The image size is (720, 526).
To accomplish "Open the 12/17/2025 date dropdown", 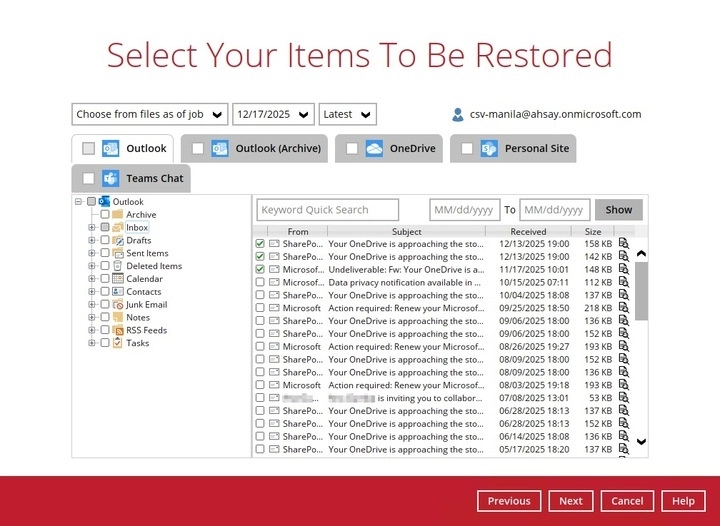I will [273, 114].
